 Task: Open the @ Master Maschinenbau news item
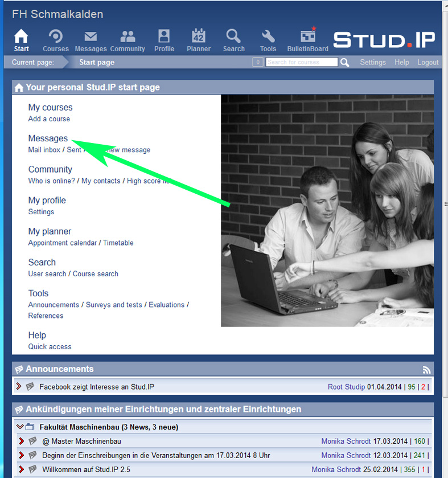[x=81, y=441]
